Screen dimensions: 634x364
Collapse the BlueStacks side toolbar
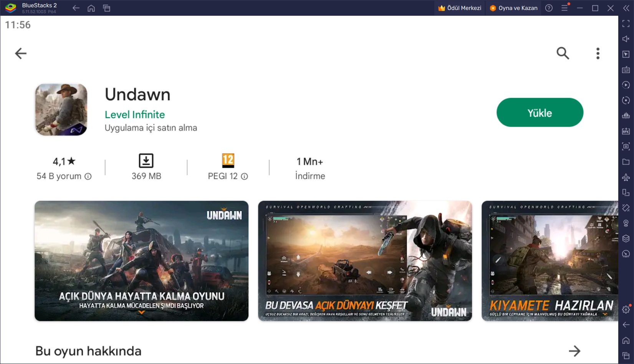(626, 8)
